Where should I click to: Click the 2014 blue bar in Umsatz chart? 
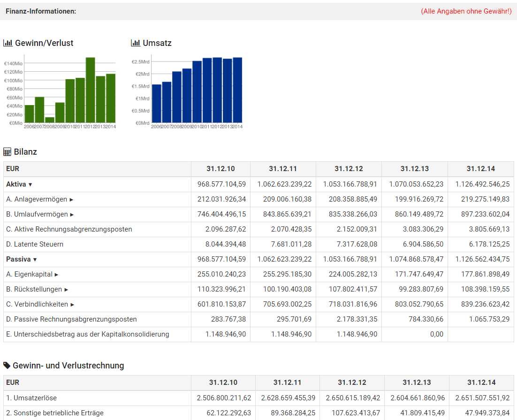pyautogui.click(x=237, y=90)
